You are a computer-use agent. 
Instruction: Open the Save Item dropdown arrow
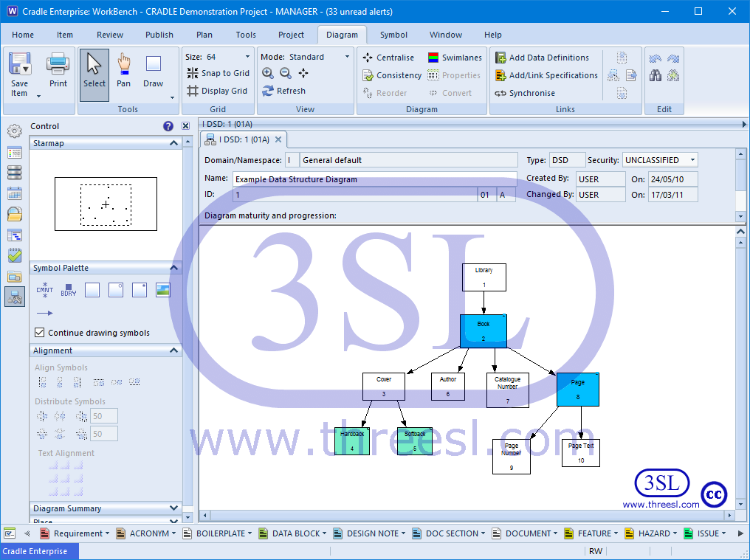[x=38, y=96]
